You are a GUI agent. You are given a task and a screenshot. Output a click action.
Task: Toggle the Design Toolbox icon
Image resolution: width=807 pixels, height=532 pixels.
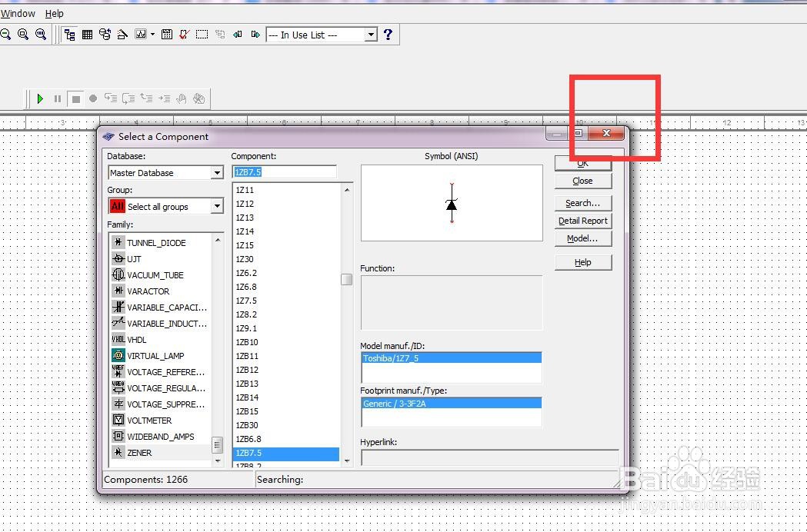pyautogui.click(x=69, y=35)
